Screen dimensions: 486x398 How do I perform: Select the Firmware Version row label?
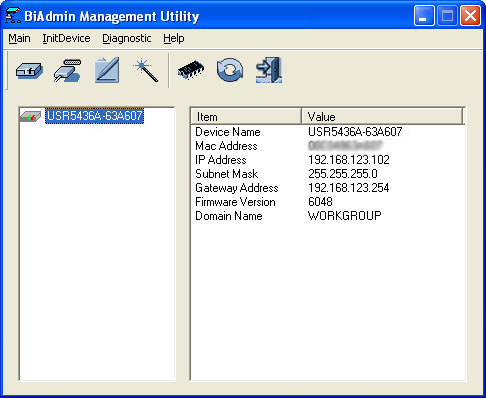pos(235,202)
